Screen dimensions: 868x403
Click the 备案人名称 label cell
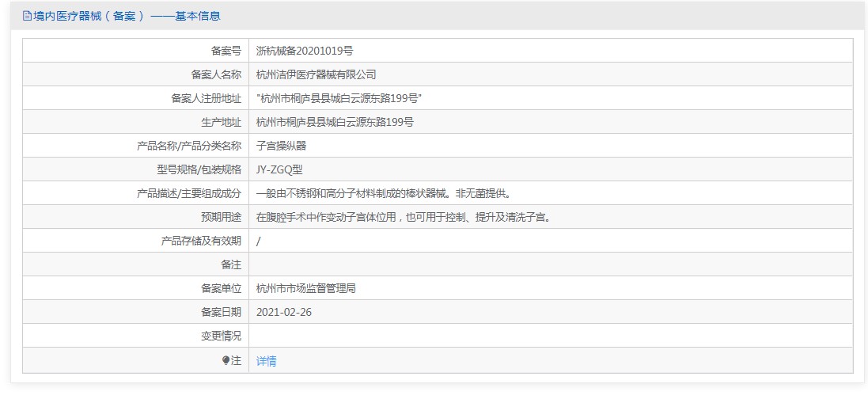(x=135, y=74)
